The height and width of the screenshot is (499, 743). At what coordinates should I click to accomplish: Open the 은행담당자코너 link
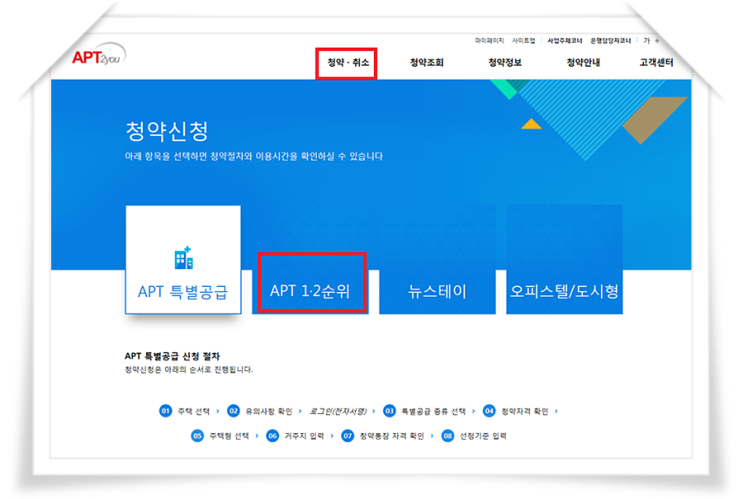click(x=611, y=41)
